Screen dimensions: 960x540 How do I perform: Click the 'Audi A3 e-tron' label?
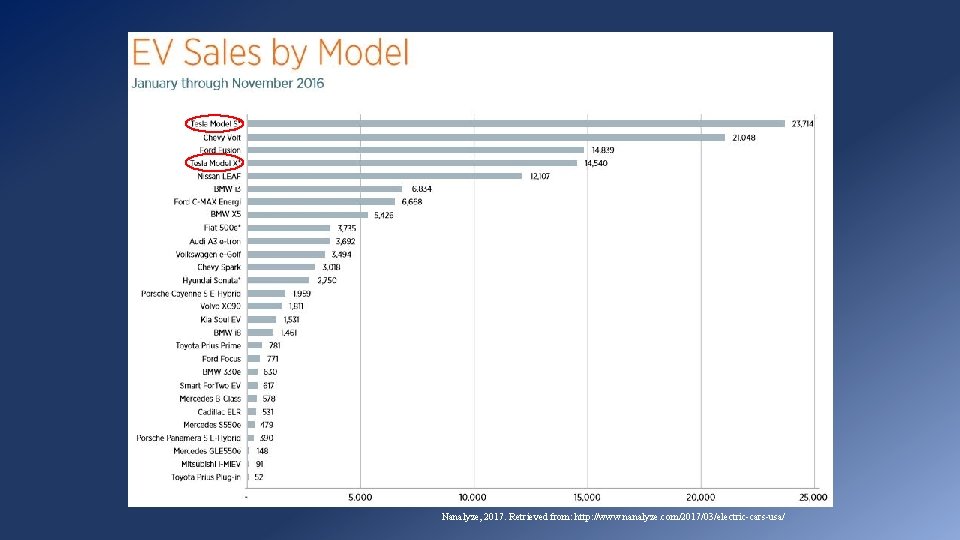tap(215, 241)
